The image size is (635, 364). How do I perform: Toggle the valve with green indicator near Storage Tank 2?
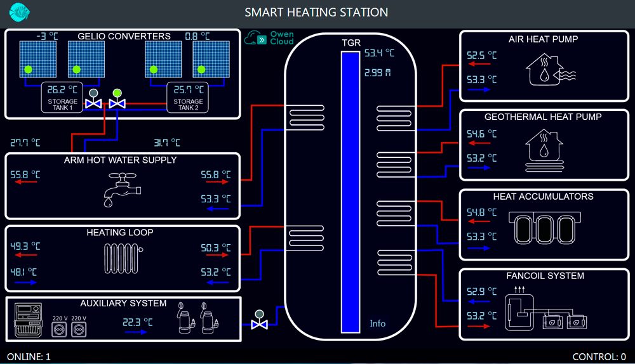pos(117,101)
